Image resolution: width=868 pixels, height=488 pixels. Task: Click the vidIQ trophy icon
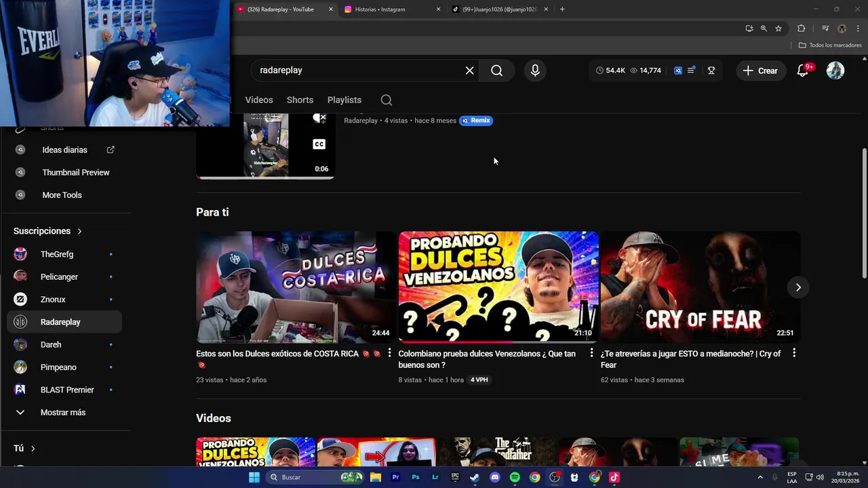click(x=711, y=70)
